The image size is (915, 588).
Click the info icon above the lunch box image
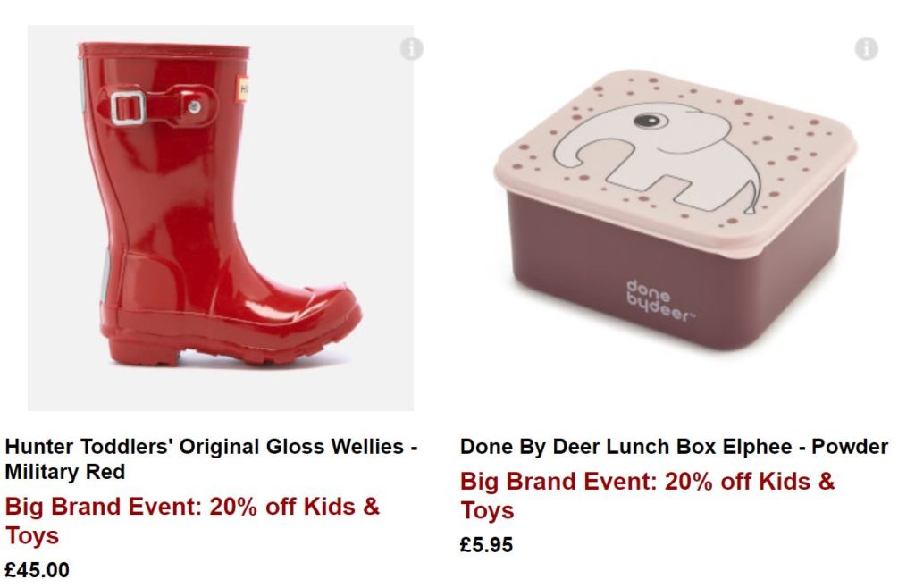point(867,48)
